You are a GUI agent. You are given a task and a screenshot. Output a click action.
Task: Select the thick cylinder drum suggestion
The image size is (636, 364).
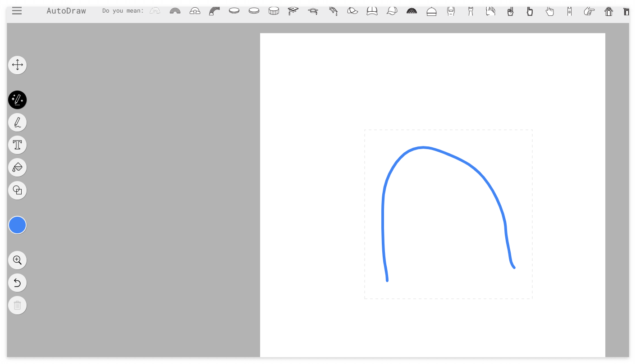coord(274,11)
